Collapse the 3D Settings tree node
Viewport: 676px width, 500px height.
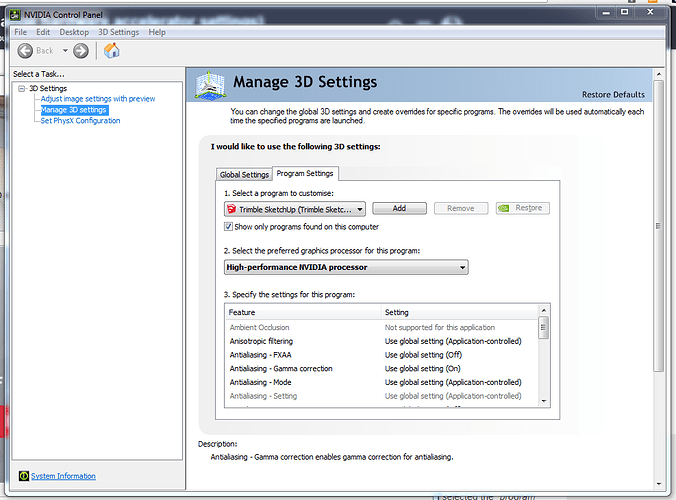point(21,88)
